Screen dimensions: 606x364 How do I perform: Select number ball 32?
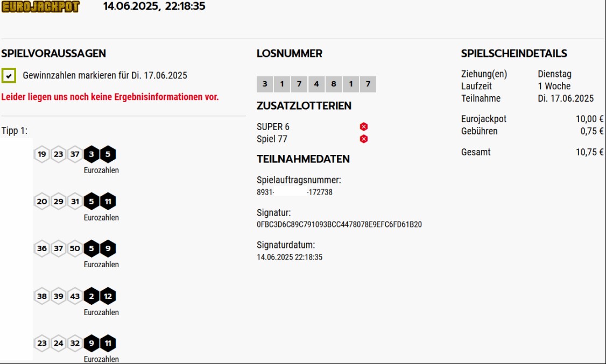pos(75,343)
